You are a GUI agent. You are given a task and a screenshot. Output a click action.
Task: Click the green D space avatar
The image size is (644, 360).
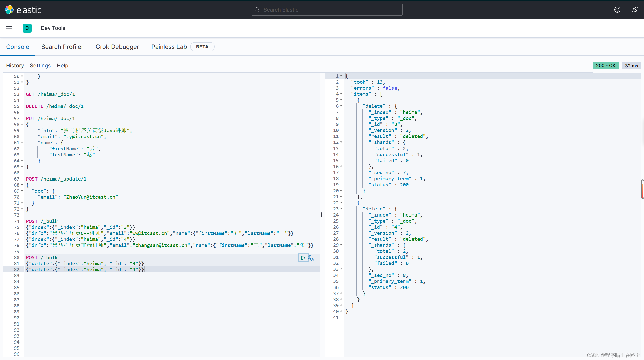pos(27,28)
